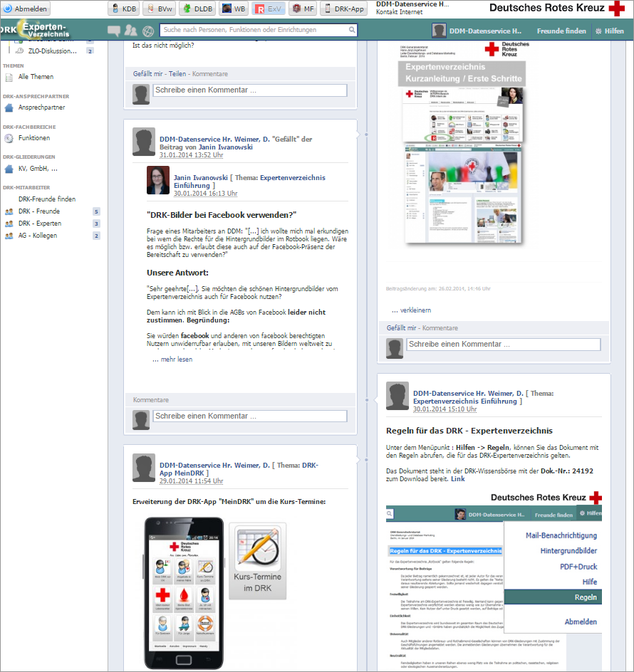This screenshot has height=672, width=634.
Task: Open timestamp 31.01.2014 13:52 Uhr
Action: (192, 154)
